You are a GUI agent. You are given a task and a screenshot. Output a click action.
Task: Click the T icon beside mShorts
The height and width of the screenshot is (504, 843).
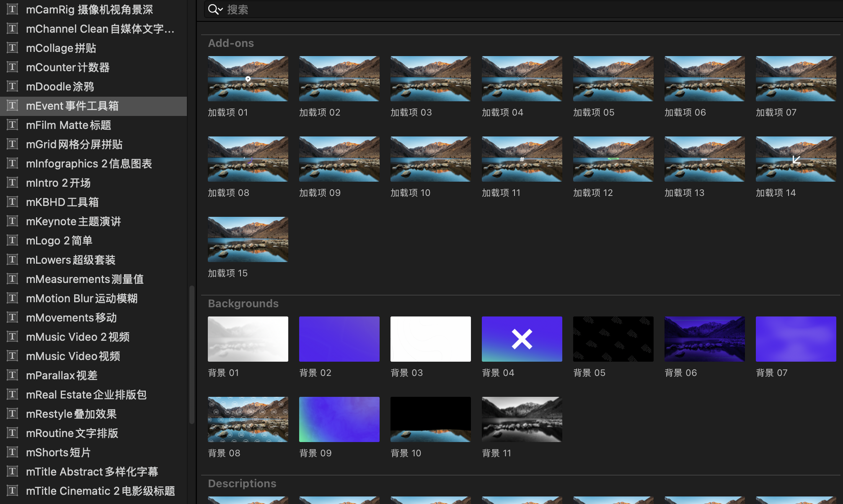pyautogui.click(x=13, y=452)
